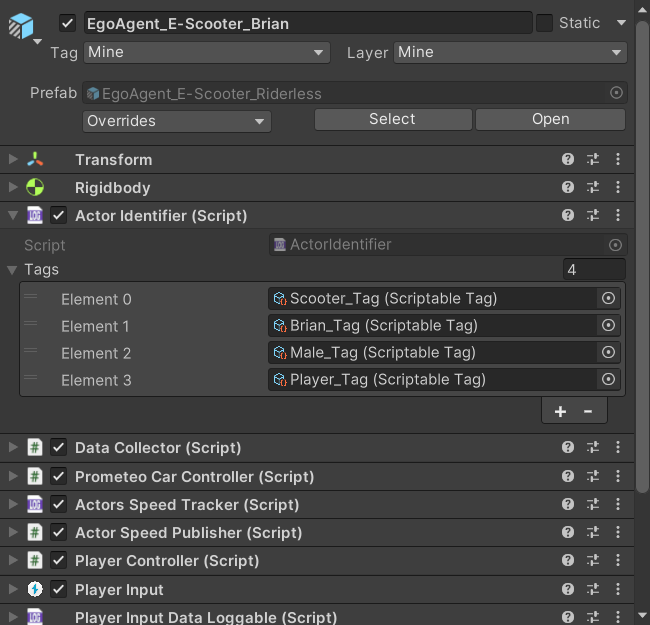The height and width of the screenshot is (625, 650).
Task: Disable Prometeo Car Controller checkbox
Action: coord(58,476)
